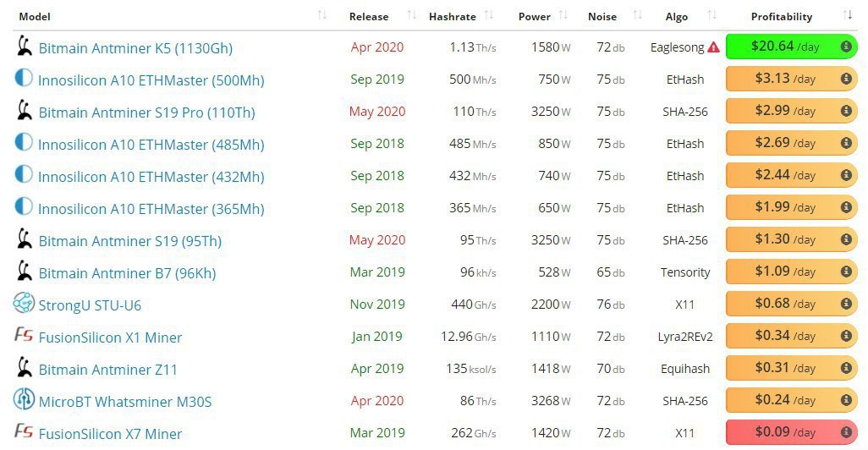The height and width of the screenshot is (450, 868).
Task: Sort by Release date arrows
Action: (x=411, y=16)
